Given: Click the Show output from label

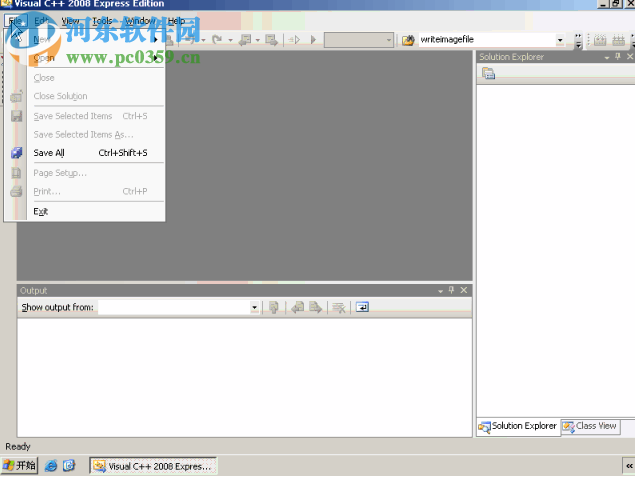Looking at the screenshot, I should (58, 307).
